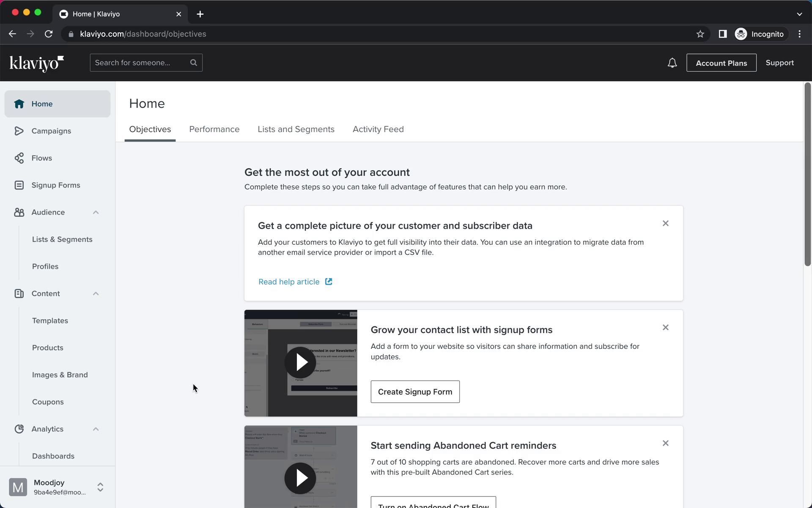Click the notifications bell icon

pos(672,63)
